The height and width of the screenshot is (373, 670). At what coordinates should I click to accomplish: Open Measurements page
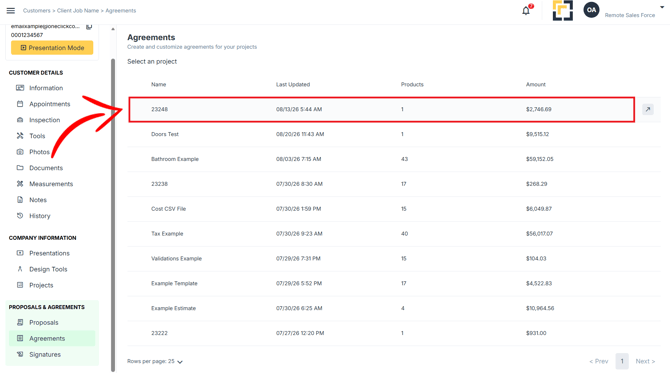click(51, 184)
